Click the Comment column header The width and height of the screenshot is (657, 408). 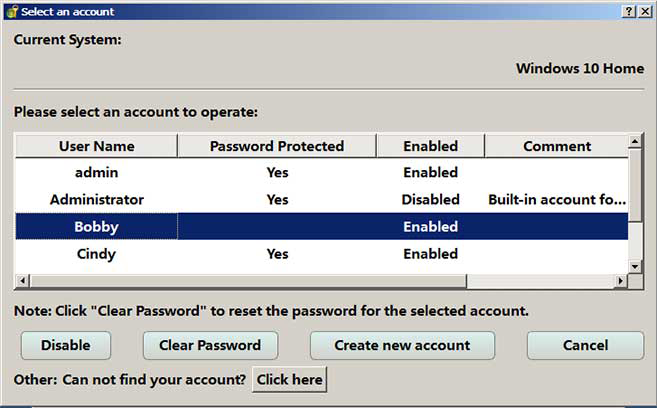[556, 146]
